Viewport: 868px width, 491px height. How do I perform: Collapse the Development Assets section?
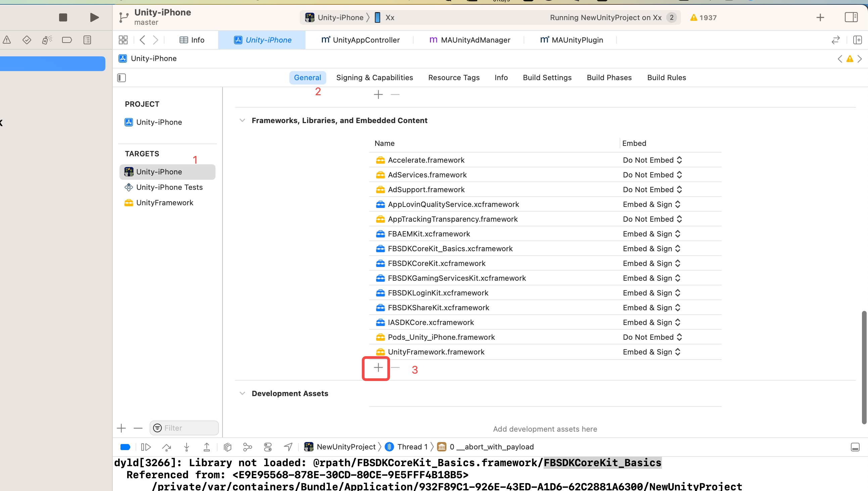[242, 393]
